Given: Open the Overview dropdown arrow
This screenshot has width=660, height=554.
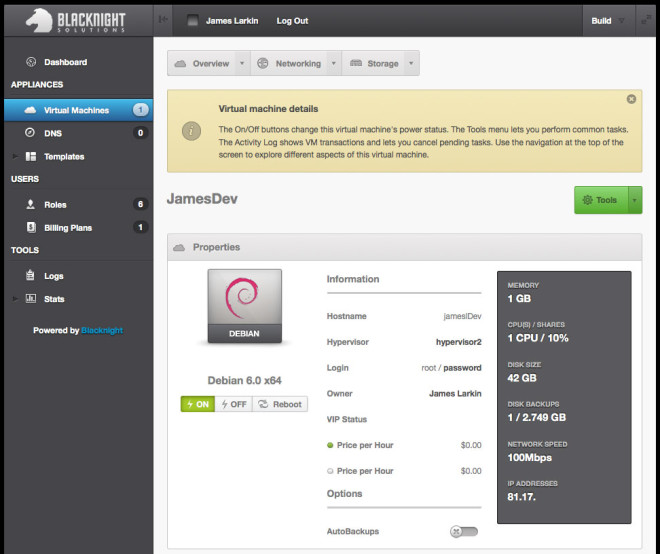Looking at the screenshot, I should coord(242,63).
